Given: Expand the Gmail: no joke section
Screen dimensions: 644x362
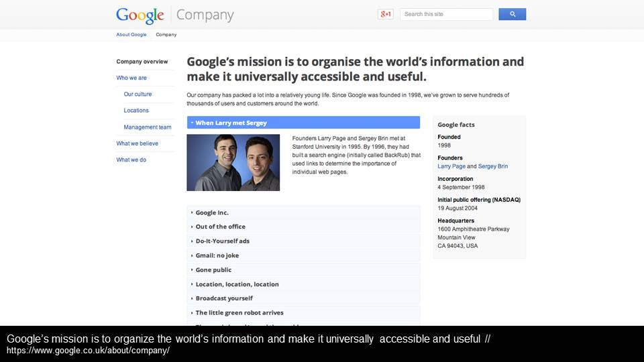Looking at the screenshot, I should click(x=303, y=255).
